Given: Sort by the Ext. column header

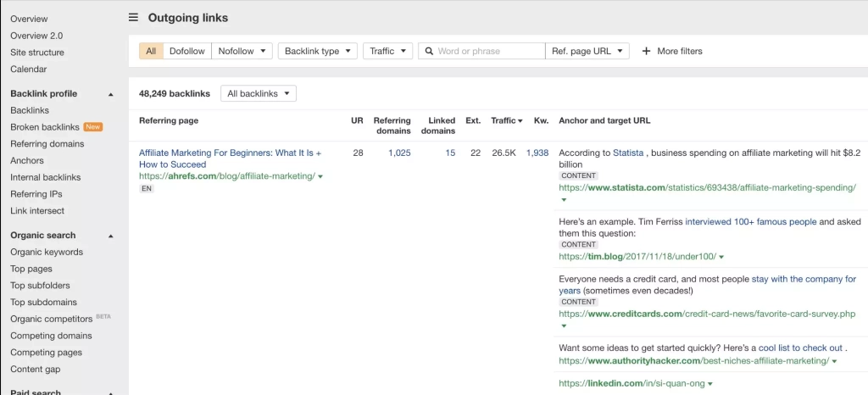Looking at the screenshot, I should click(473, 120).
